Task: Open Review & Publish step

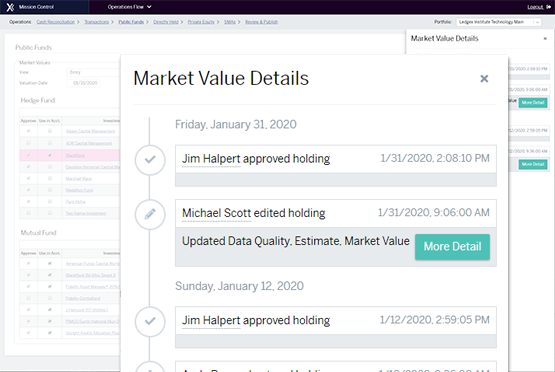Action: 261,22
